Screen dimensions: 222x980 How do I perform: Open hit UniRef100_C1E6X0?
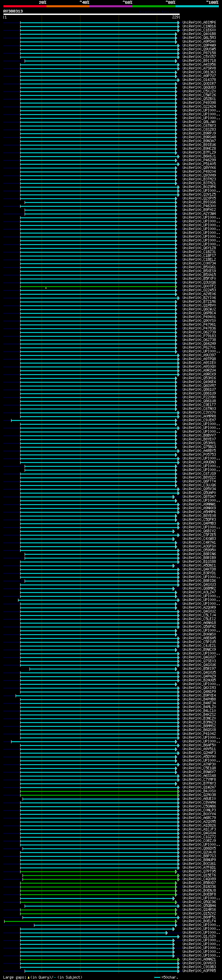point(199,30)
